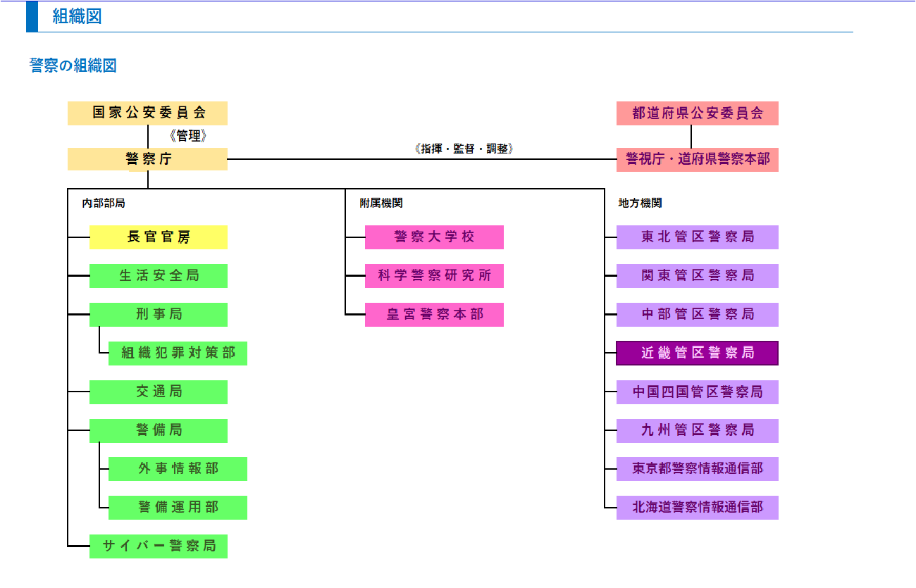Click the 警察庁 box
The image size is (916, 588).
[x=147, y=159]
